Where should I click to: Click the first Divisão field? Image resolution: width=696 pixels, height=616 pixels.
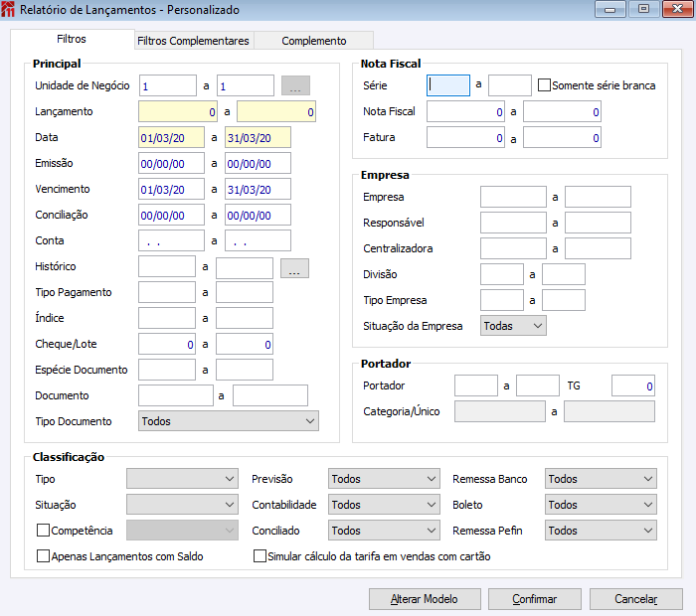tap(502, 274)
